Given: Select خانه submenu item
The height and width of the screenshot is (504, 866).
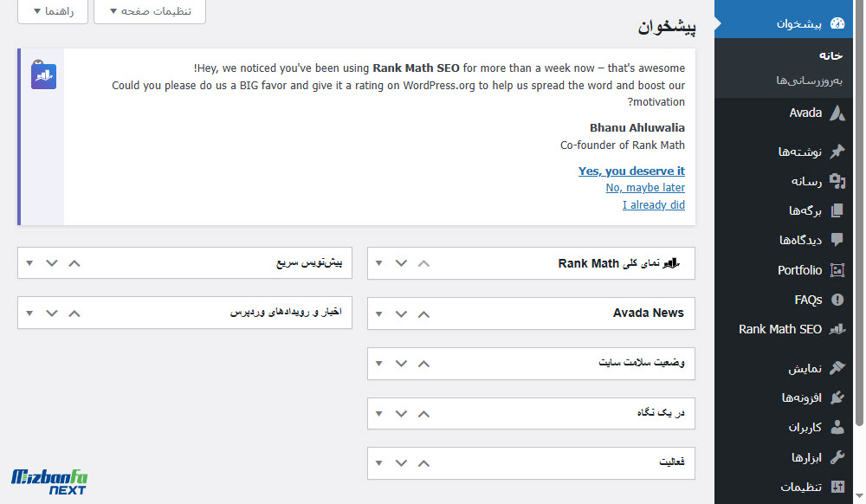Looking at the screenshot, I should (x=830, y=55).
